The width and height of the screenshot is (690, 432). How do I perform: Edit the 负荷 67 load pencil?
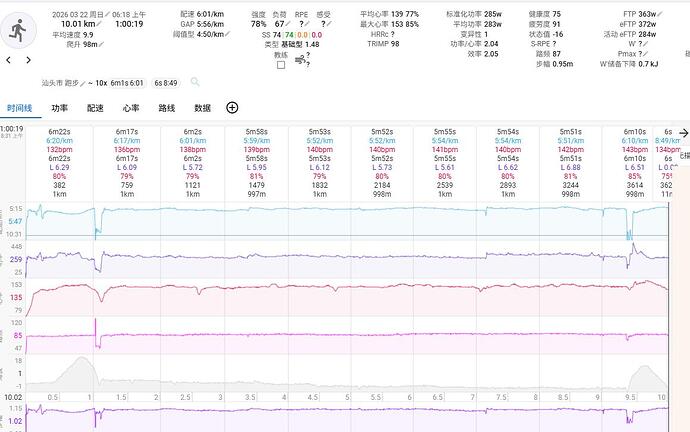pyautogui.click(x=288, y=24)
